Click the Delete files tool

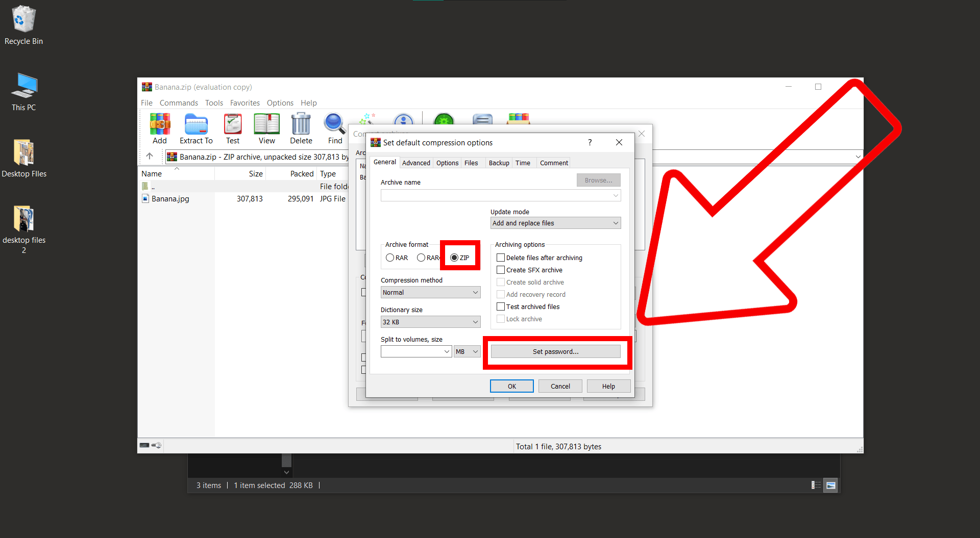coord(301,127)
